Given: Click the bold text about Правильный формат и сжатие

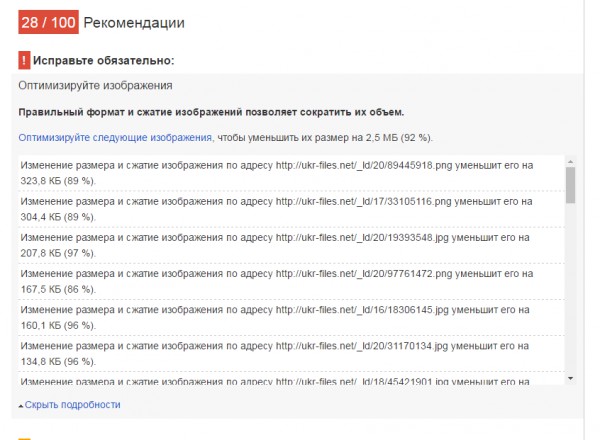Looking at the screenshot, I should coord(211,112).
